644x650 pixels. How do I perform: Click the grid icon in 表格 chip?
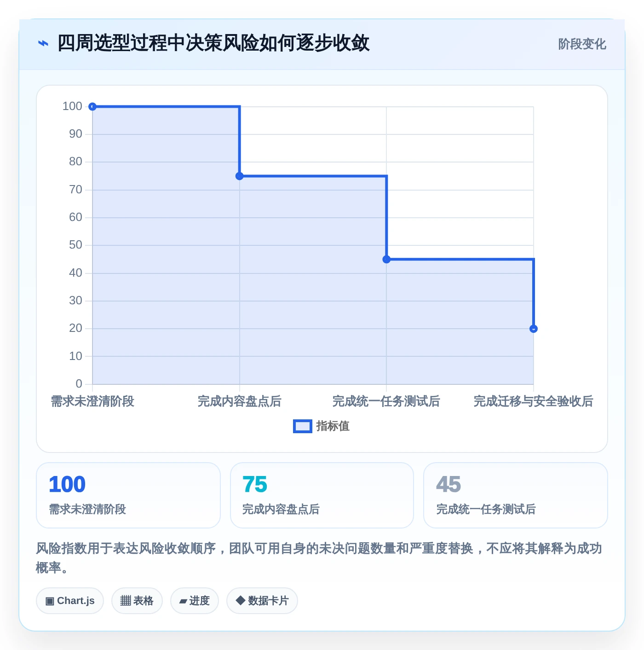click(x=126, y=601)
